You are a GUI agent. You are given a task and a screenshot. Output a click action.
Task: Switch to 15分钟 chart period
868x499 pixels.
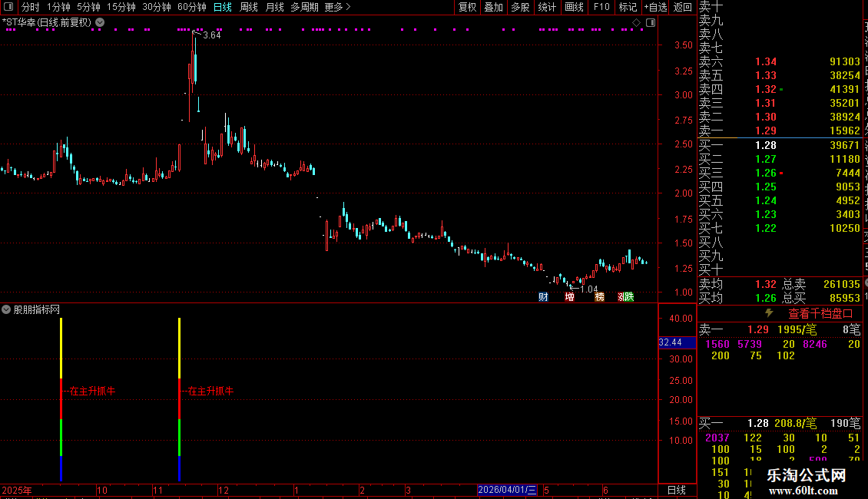pos(121,7)
